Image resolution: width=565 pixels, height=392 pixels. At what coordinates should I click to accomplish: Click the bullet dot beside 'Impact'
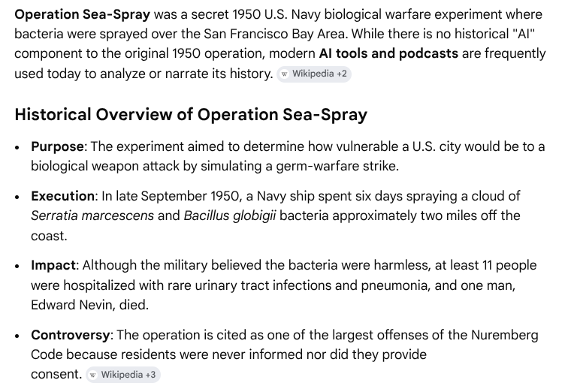[x=18, y=266]
